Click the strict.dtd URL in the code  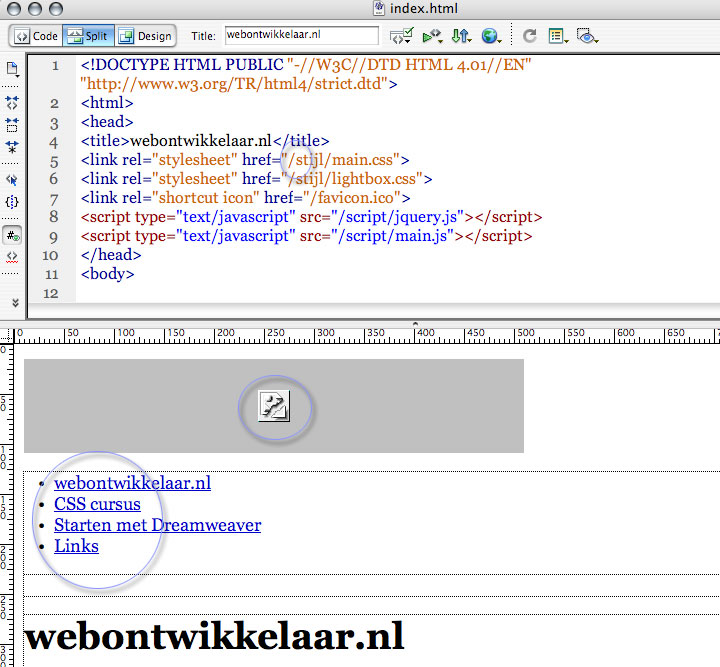pos(234,84)
